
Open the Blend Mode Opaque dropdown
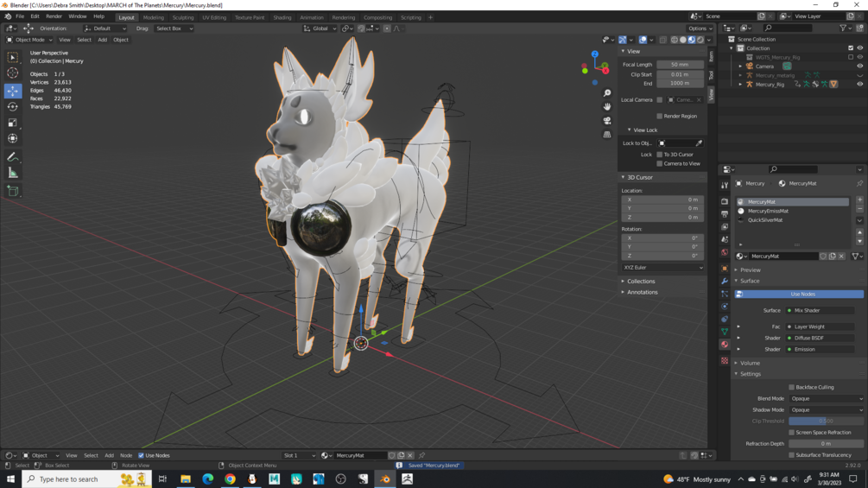pos(826,399)
